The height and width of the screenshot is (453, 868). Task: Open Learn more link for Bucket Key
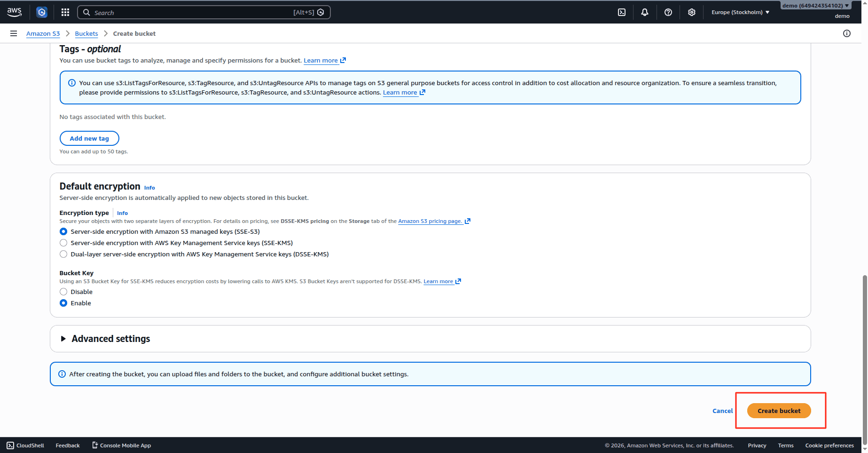click(442, 281)
